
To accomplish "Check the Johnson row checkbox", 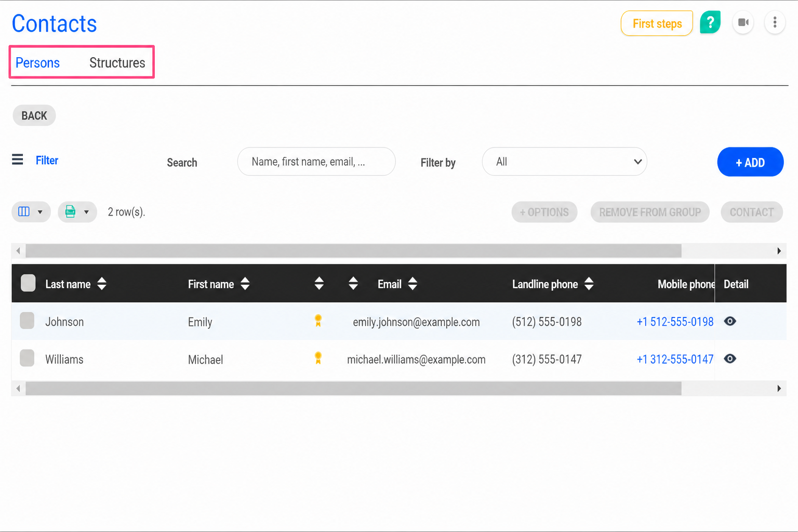I will tap(27, 321).
